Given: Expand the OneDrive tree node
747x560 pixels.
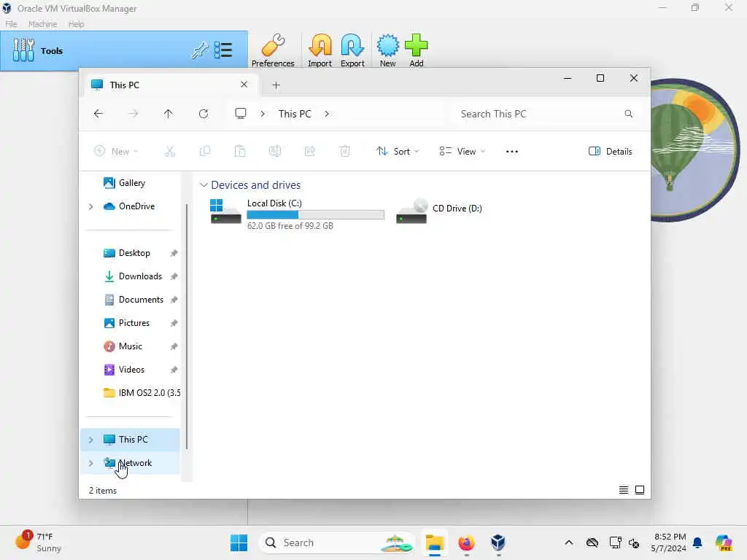Looking at the screenshot, I should (x=91, y=206).
